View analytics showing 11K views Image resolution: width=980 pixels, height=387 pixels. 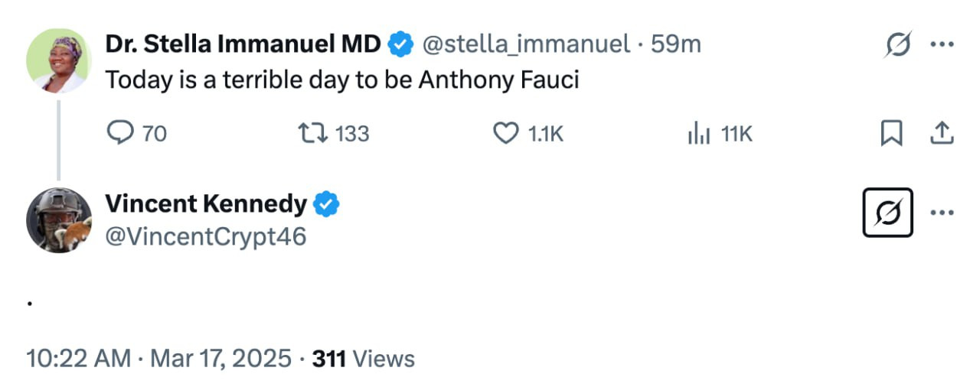pos(699,134)
